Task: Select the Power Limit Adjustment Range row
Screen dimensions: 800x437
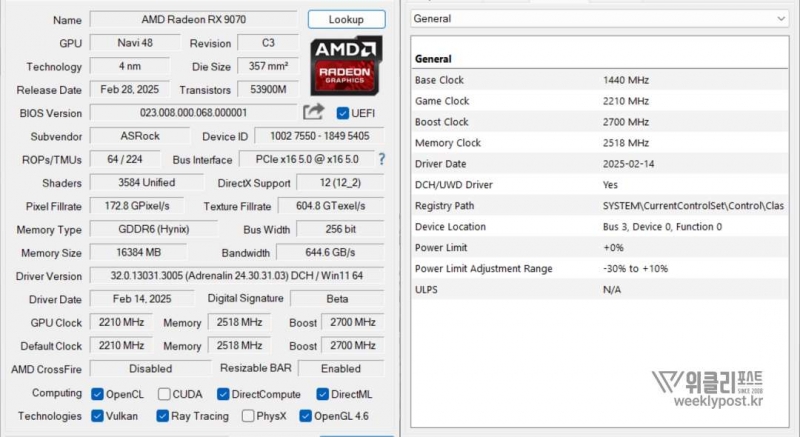Action: 600,268
